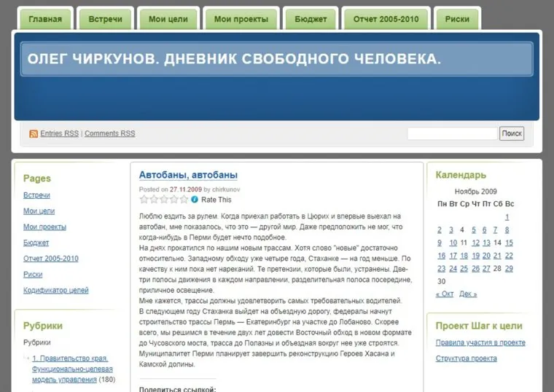554x392 pixels.
Task: Give the post a five-star rating
Action: click(x=184, y=200)
